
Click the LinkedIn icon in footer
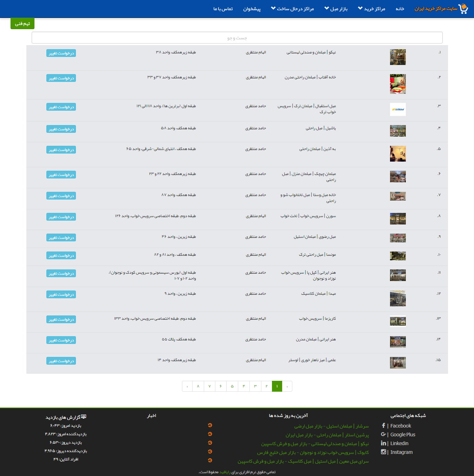click(x=383, y=443)
